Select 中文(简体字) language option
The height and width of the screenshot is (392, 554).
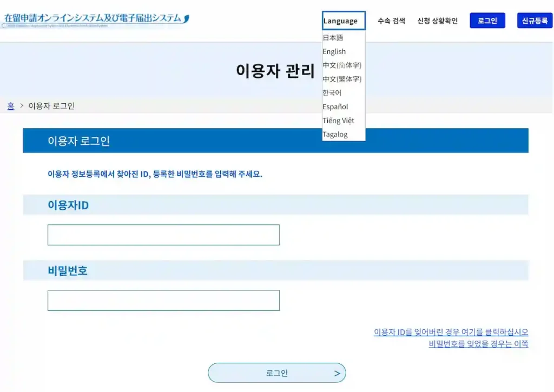[x=342, y=65]
